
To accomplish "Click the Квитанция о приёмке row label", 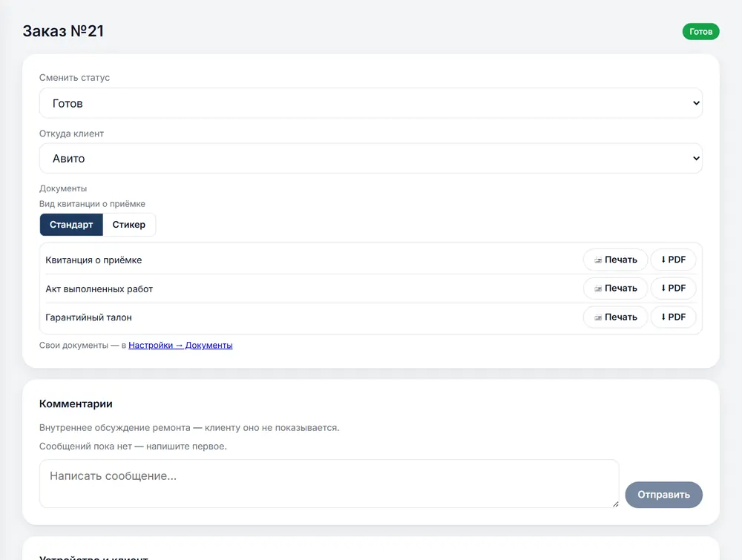I will click(x=93, y=260).
